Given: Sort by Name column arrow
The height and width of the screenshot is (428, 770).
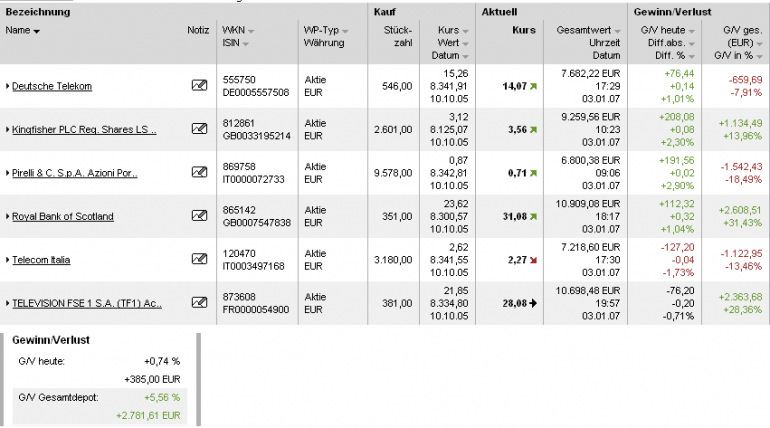Looking at the screenshot, I should (x=36, y=31).
